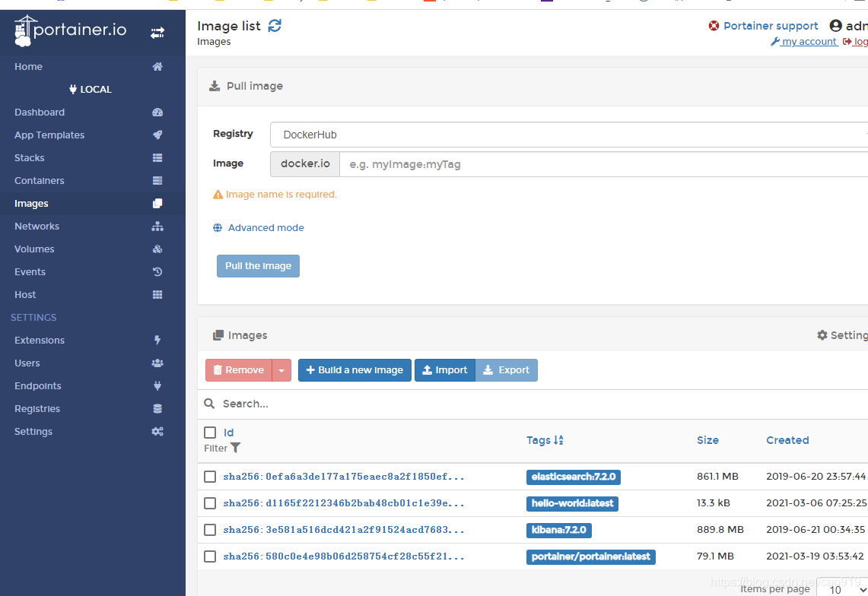Click the Images copy icon in the sidebar
868x596 pixels.
pos(157,204)
